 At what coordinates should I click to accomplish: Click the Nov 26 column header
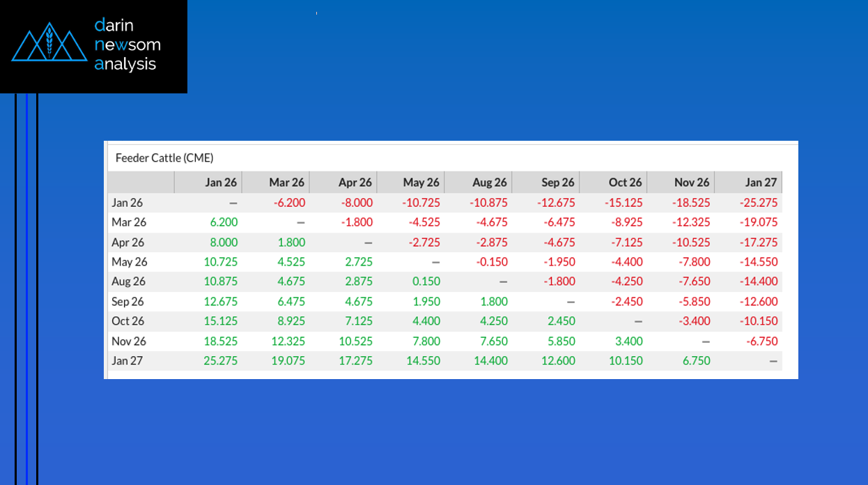[692, 183]
